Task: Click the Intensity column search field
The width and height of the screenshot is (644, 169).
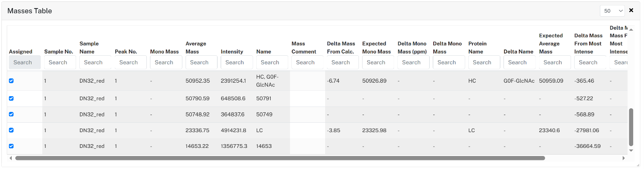Action: [236, 62]
